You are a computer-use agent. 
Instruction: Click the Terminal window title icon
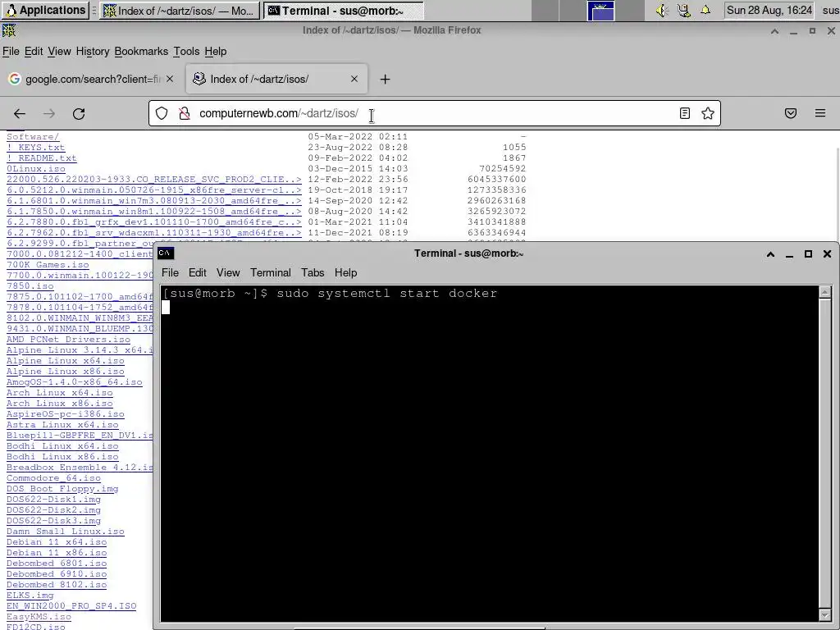(x=166, y=253)
